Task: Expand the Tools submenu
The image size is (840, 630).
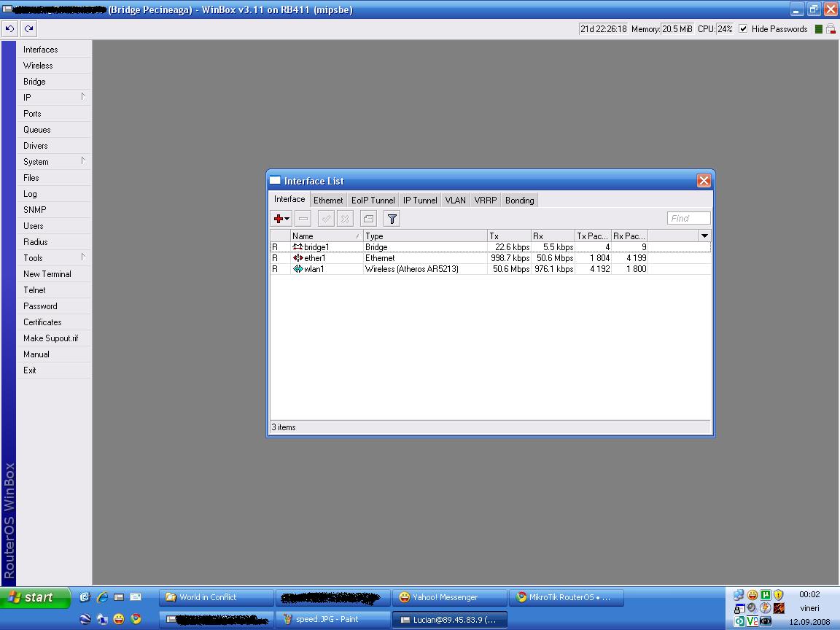Action: point(83,257)
